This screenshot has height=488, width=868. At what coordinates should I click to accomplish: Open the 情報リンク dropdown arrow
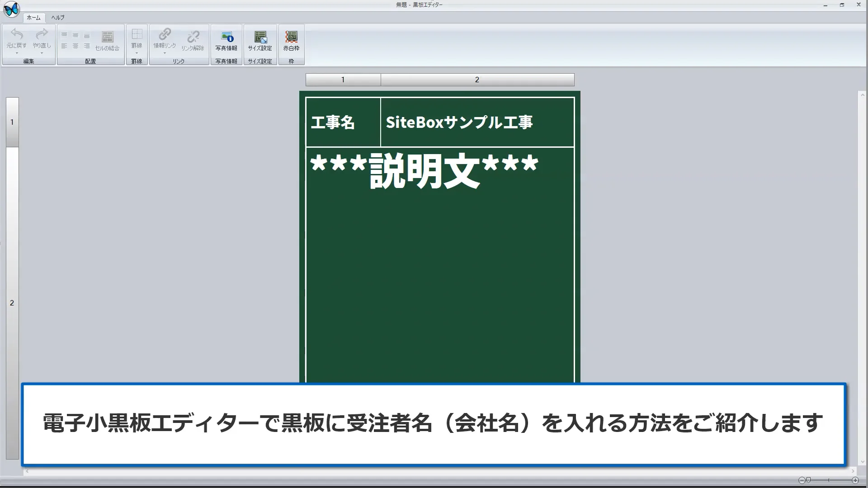click(x=165, y=53)
